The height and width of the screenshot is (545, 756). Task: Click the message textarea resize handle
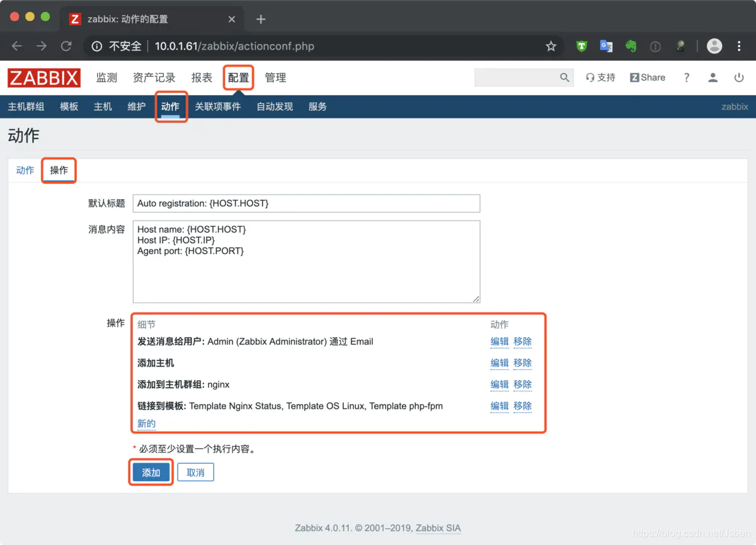click(476, 299)
